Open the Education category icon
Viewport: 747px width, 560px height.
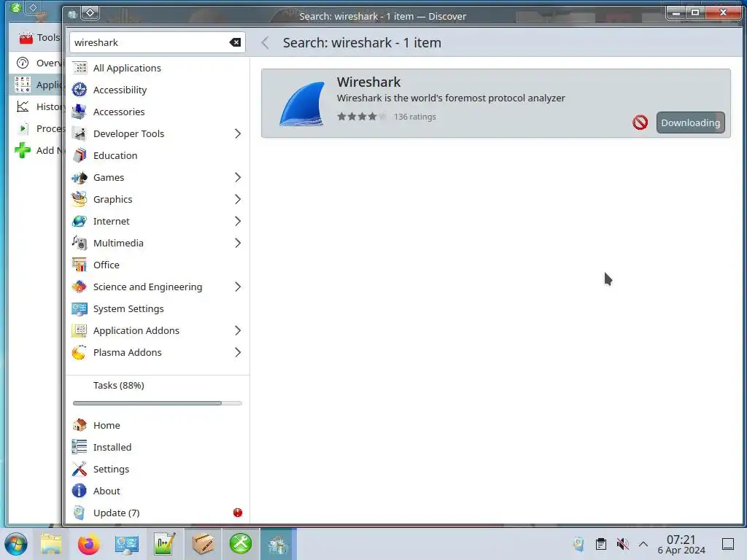pyautogui.click(x=80, y=156)
